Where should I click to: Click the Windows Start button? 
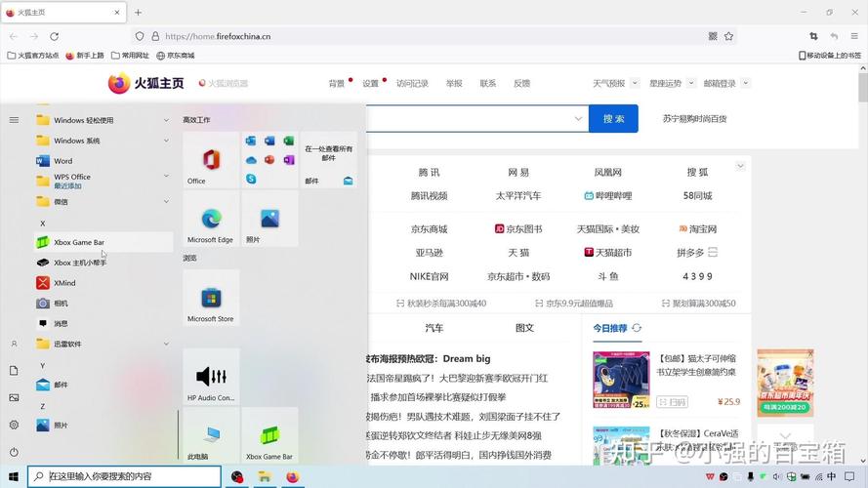pos(14,476)
